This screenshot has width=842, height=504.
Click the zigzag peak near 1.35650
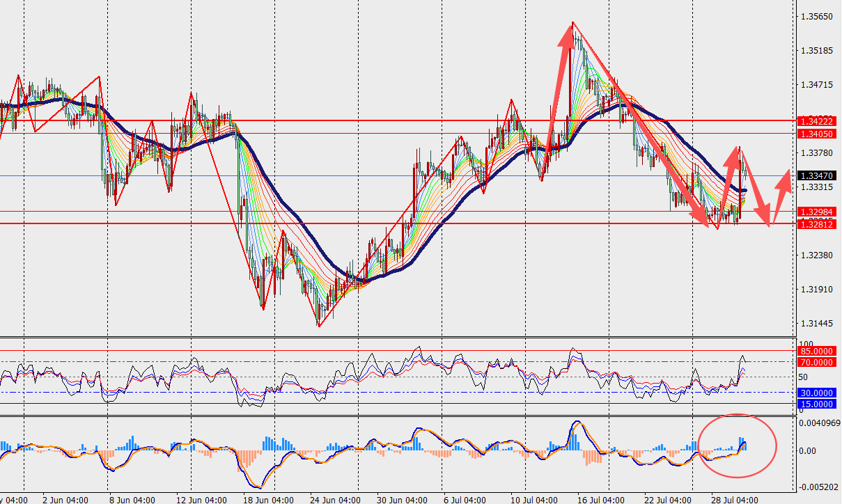tap(572, 23)
